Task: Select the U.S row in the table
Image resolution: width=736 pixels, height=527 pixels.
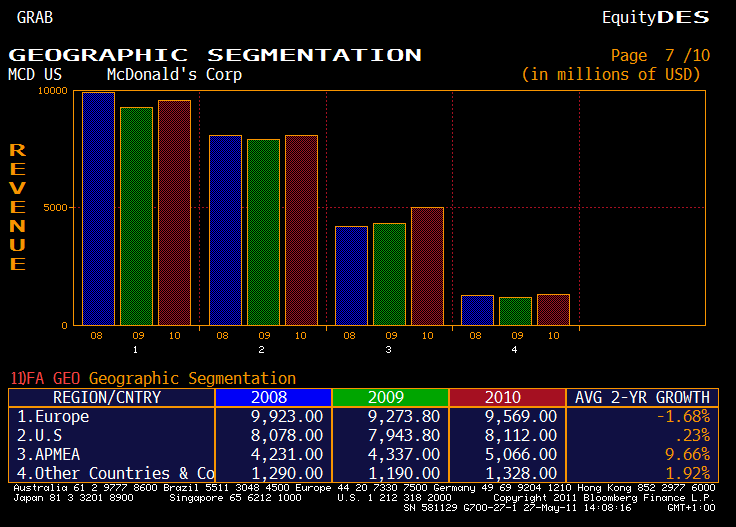Action: coord(44,436)
